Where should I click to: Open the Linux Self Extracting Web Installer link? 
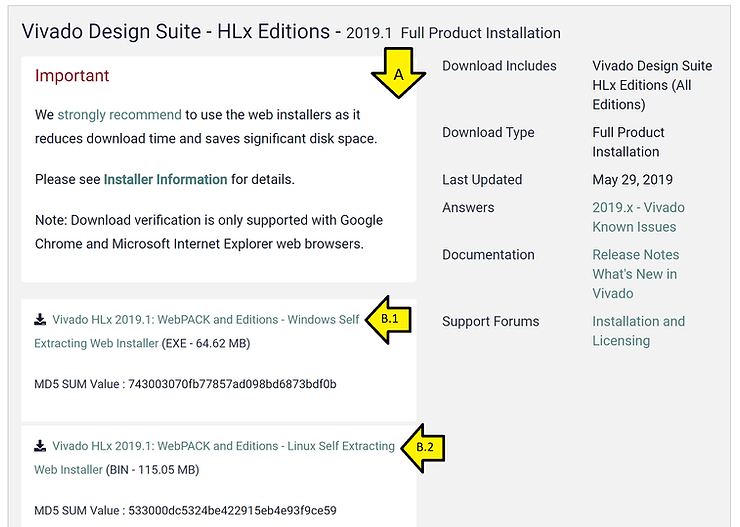click(x=214, y=458)
